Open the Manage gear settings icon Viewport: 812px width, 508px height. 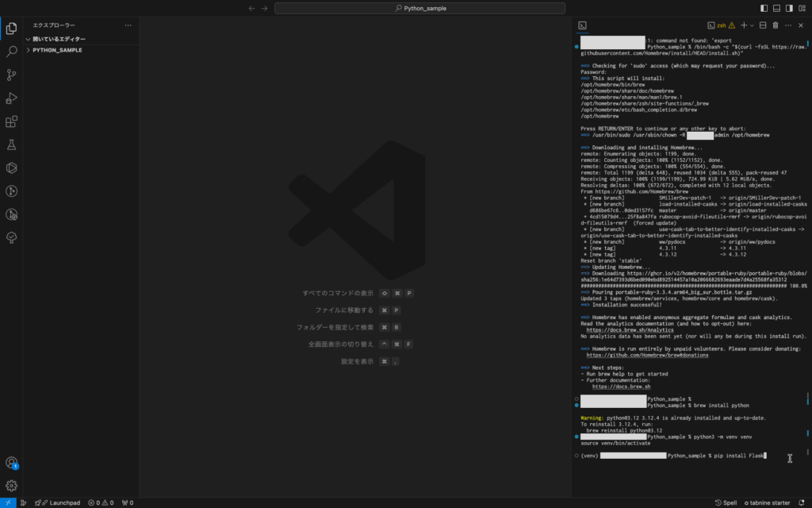(11, 485)
